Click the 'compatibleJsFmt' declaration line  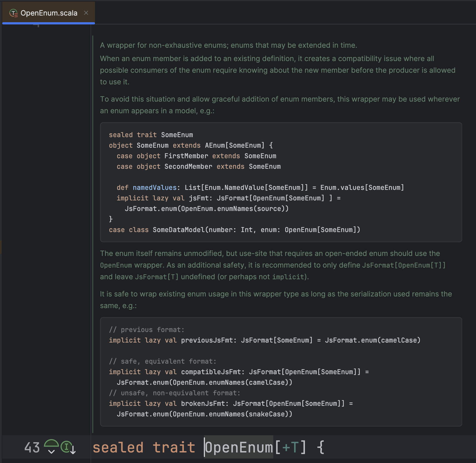(x=239, y=372)
